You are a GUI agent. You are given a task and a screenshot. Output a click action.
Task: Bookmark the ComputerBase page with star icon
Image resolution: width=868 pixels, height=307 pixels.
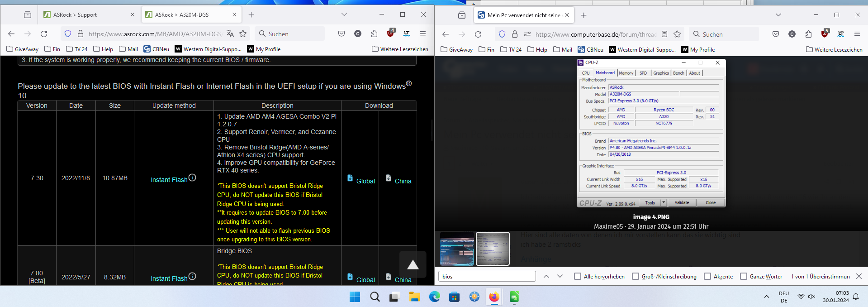[677, 34]
